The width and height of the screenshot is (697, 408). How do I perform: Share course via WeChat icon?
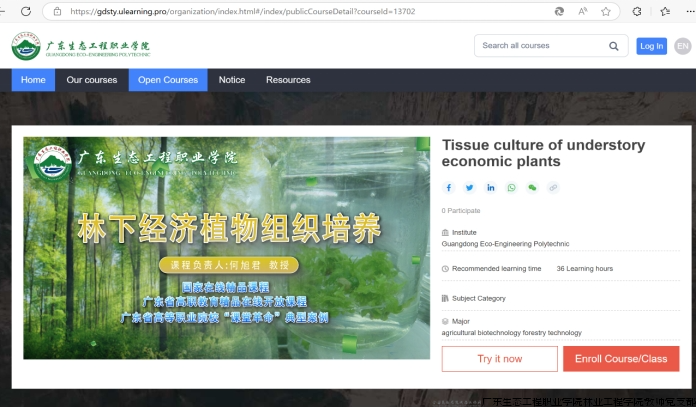[532, 187]
